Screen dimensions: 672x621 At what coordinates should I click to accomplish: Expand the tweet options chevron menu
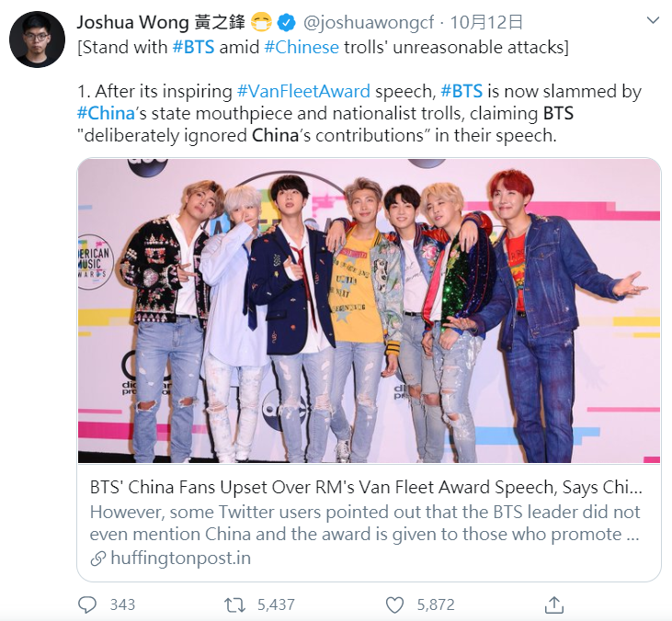coord(653,20)
